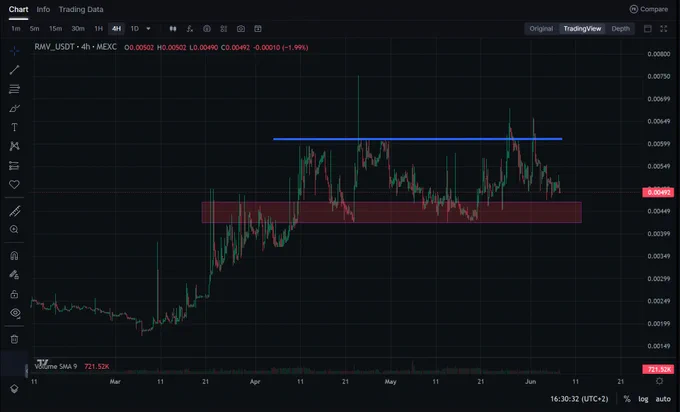This screenshot has height=412, width=680.
Task: Open the Trading Data tab
Action: pos(81,10)
